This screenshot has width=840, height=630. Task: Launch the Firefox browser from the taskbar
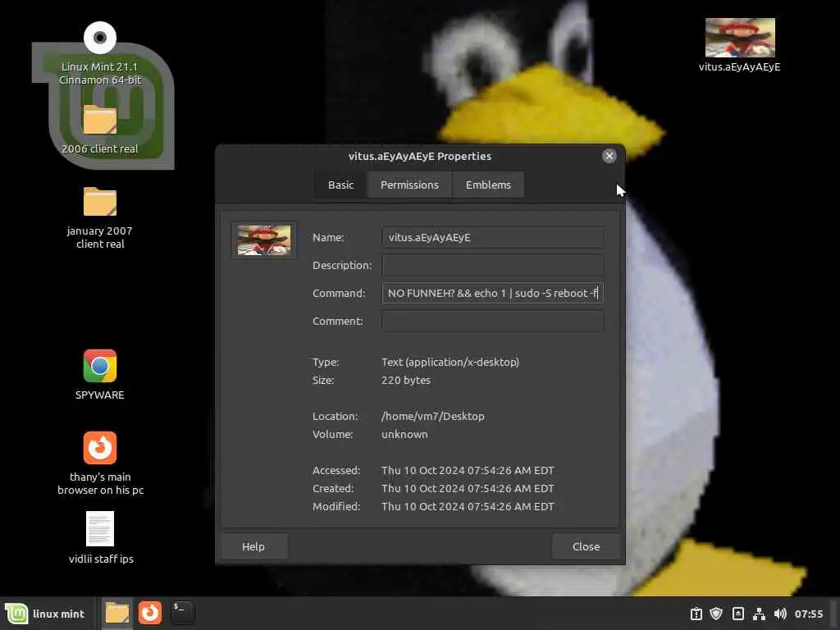tap(150, 613)
